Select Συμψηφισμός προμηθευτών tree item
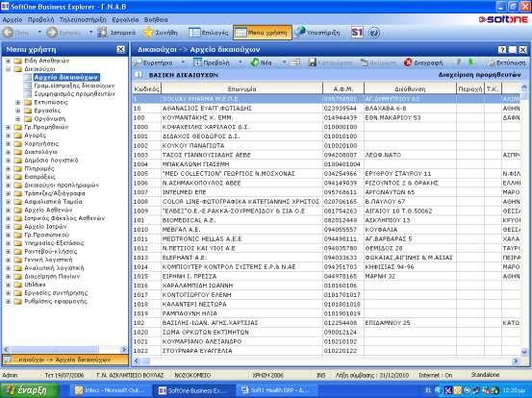Screen dimensions: 532x398 [75, 94]
